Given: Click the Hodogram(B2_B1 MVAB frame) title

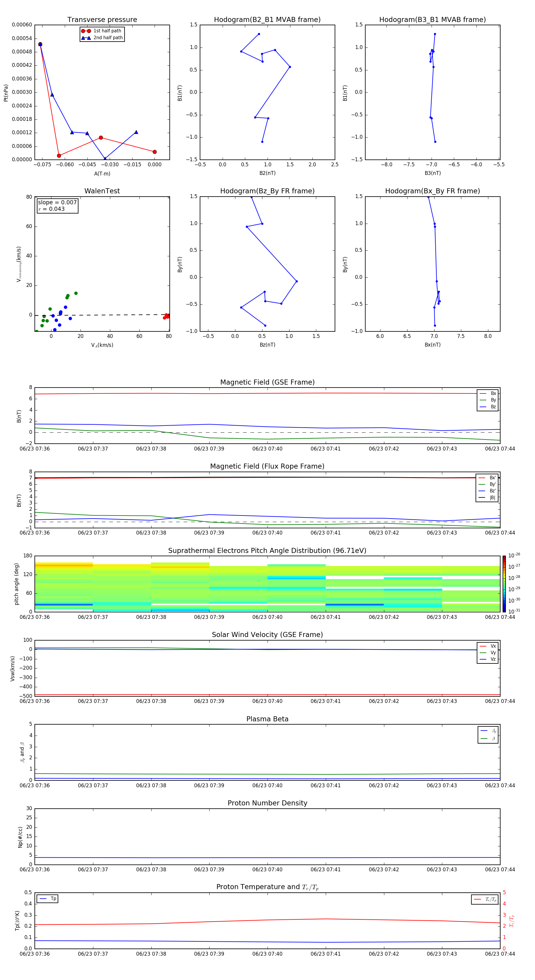Looking at the screenshot, I should point(267,20).
